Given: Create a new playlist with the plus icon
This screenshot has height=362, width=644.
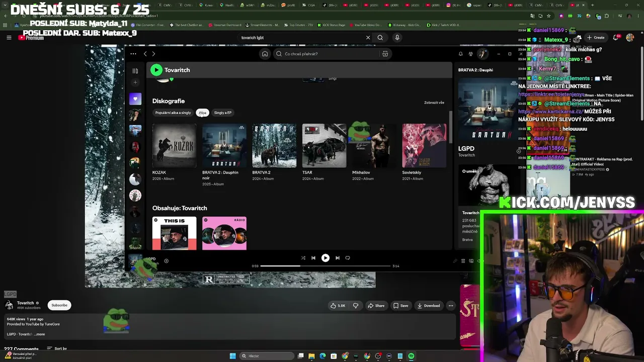Looking at the screenshot, I should tap(135, 82).
